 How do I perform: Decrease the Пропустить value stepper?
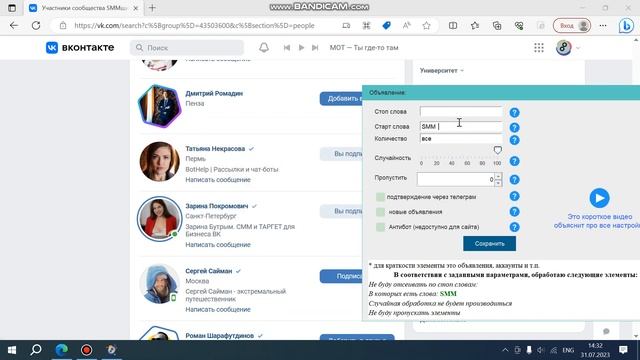(x=498, y=183)
